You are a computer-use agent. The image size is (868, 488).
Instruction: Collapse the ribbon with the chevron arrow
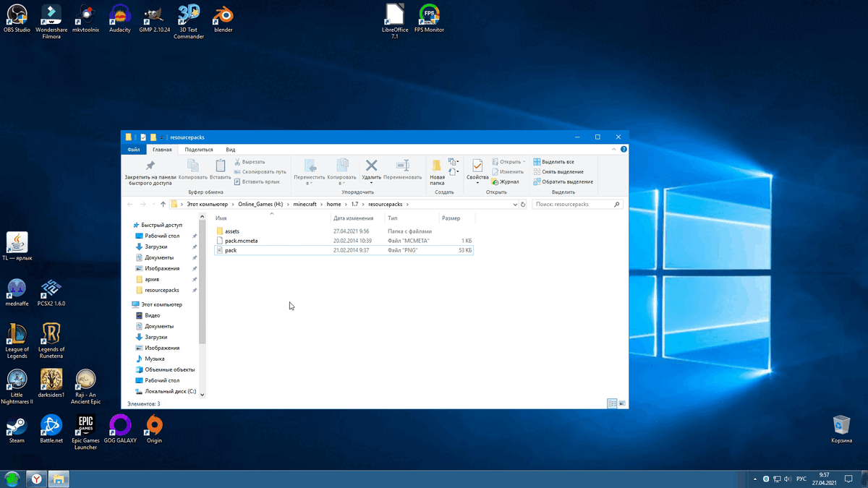click(614, 150)
